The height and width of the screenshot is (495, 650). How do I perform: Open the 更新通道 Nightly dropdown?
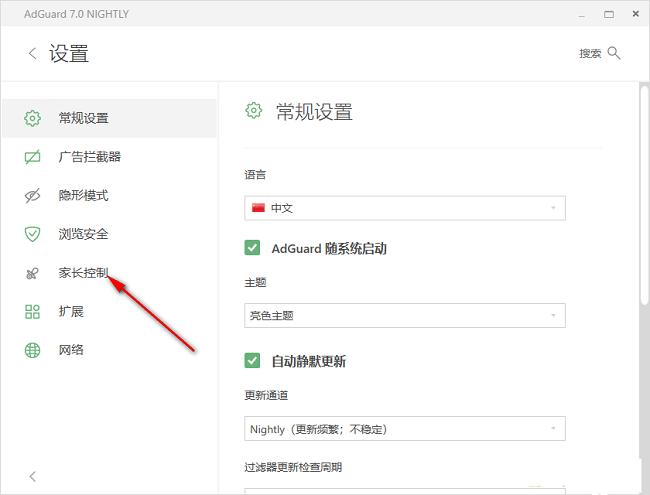click(x=405, y=429)
